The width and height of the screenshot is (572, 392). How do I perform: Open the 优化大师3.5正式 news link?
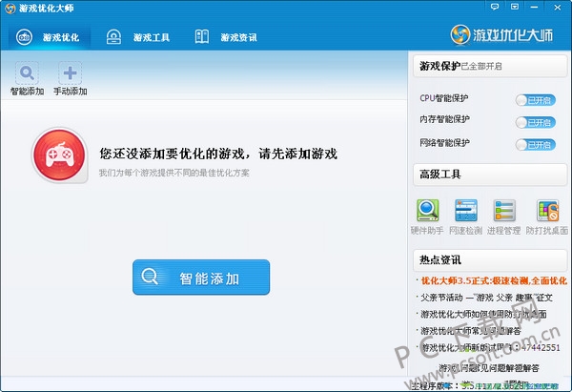click(494, 280)
